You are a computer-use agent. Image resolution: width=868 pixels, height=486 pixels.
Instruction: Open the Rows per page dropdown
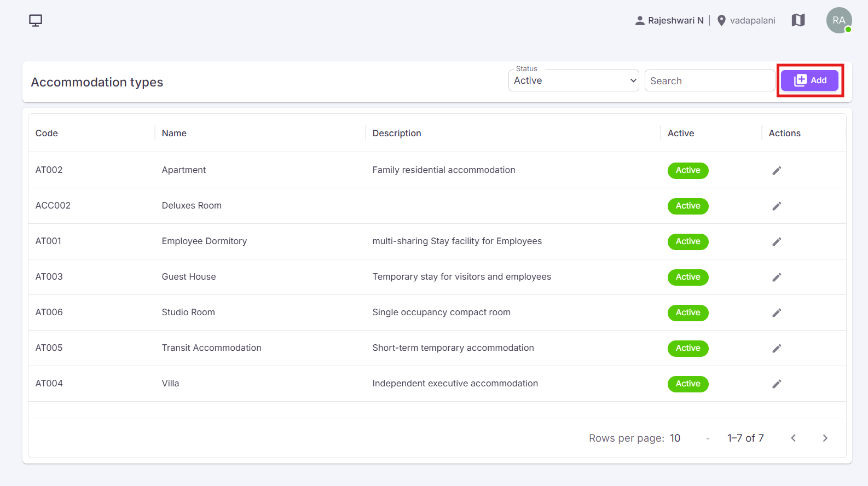690,438
